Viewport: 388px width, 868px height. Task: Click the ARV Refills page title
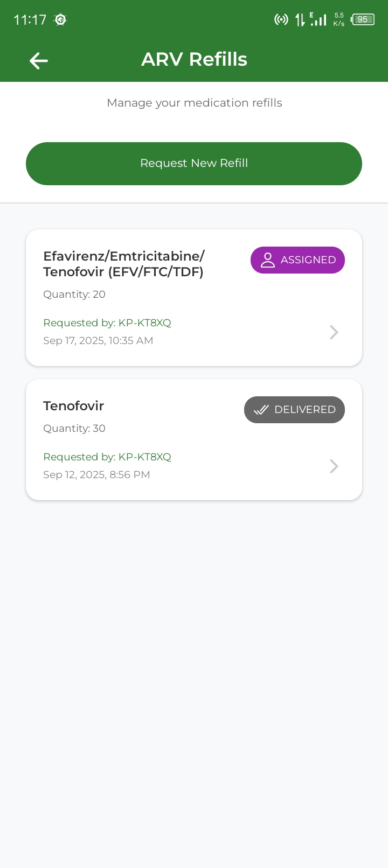click(194, 60)
